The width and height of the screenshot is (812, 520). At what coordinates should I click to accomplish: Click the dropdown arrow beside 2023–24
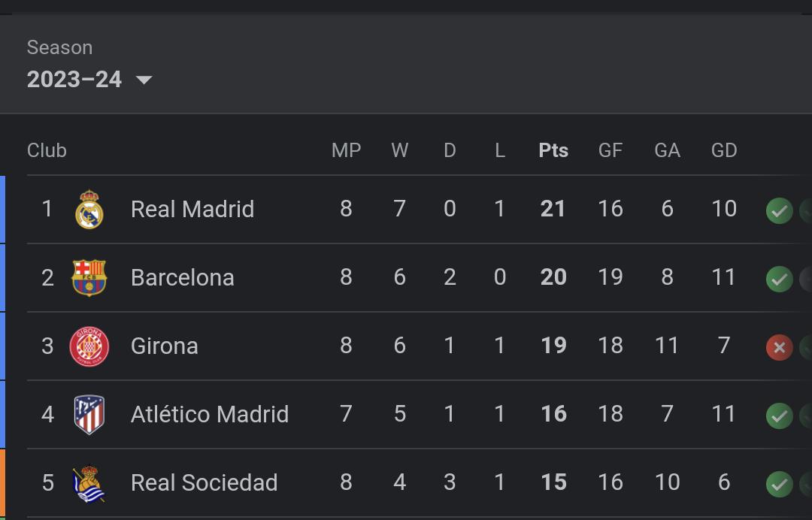(x=144, y=80)
